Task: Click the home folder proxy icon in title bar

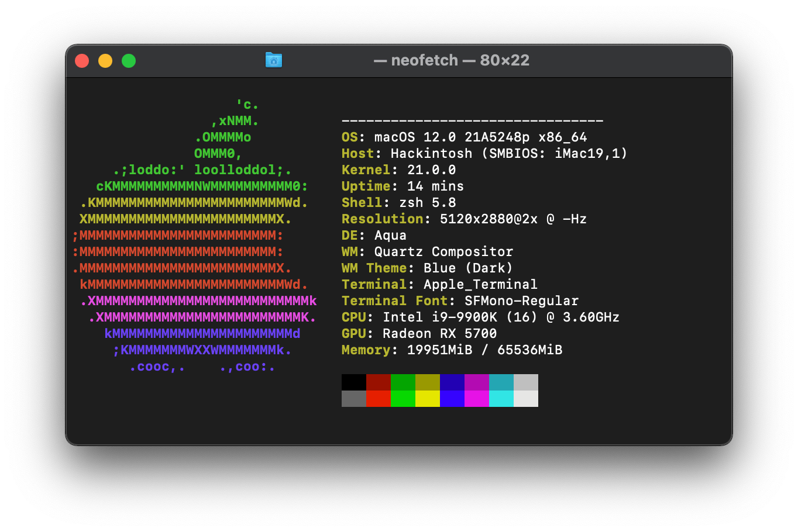Action: click(274, 60)
